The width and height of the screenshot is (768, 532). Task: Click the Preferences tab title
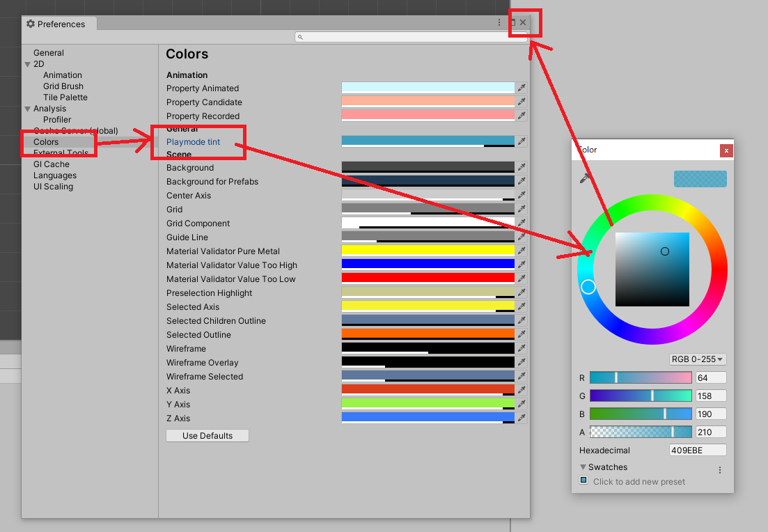61,24
